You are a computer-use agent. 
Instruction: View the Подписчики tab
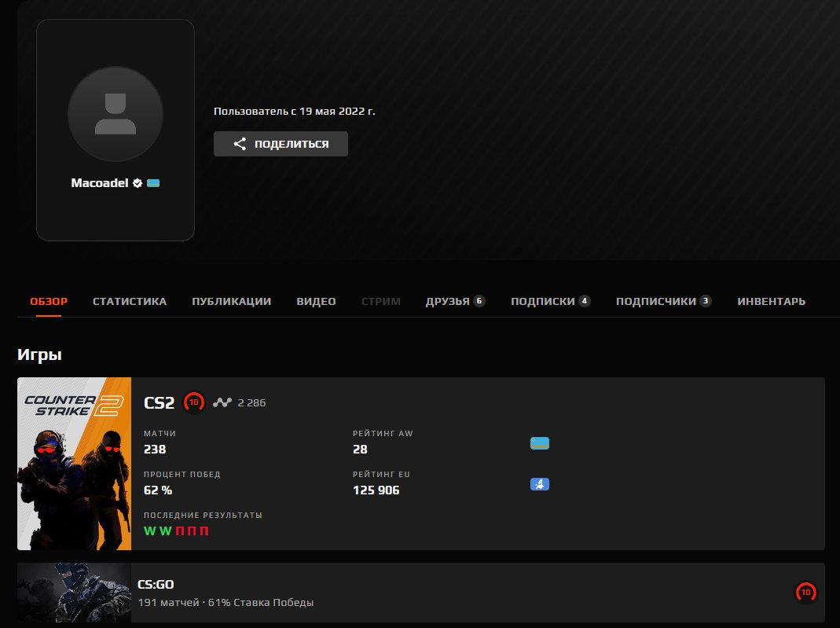(663, 301)
